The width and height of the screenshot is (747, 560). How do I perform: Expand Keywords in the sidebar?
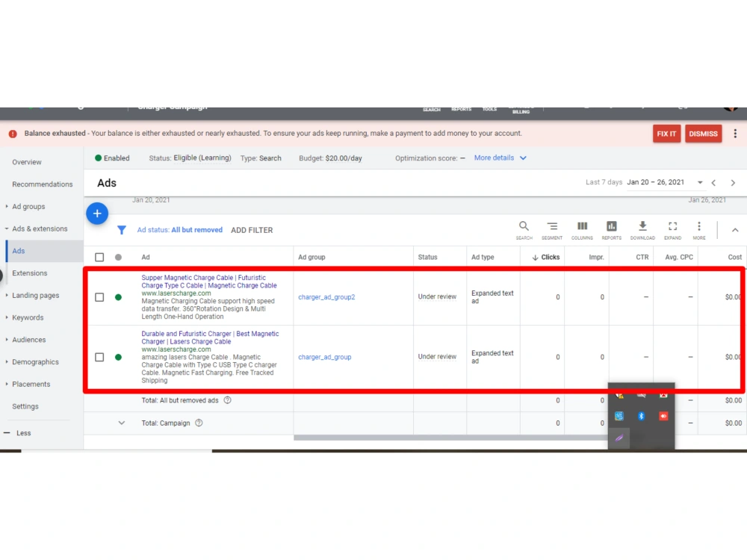7,317
